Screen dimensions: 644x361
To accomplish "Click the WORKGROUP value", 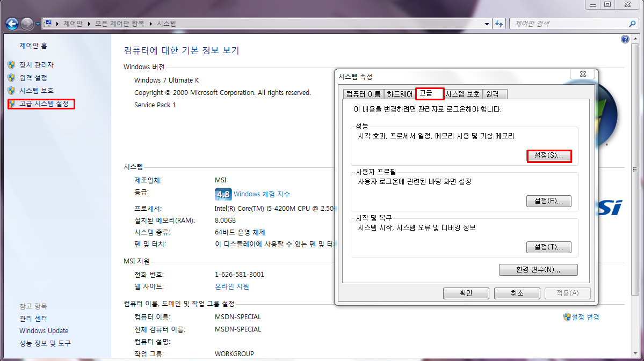I will (x=235, y=353).
